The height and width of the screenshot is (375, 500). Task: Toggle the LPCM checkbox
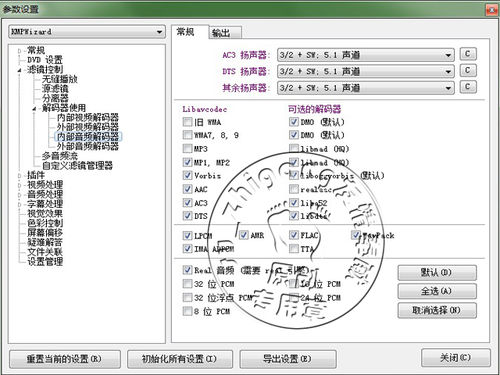[187, 236]
